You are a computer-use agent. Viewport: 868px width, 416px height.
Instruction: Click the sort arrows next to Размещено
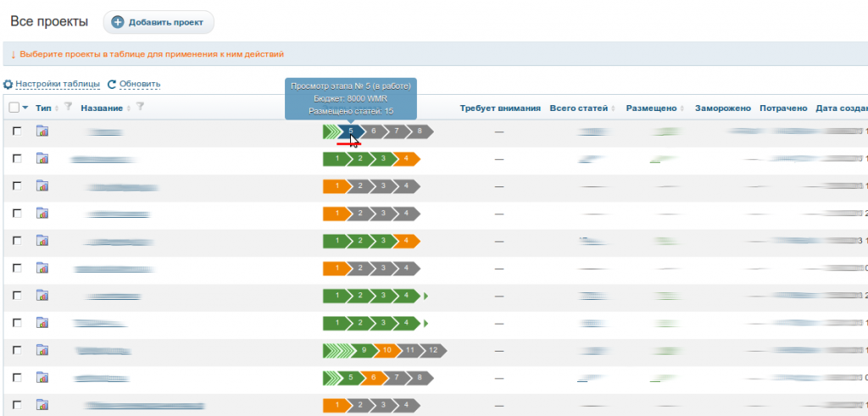[682, 108]
